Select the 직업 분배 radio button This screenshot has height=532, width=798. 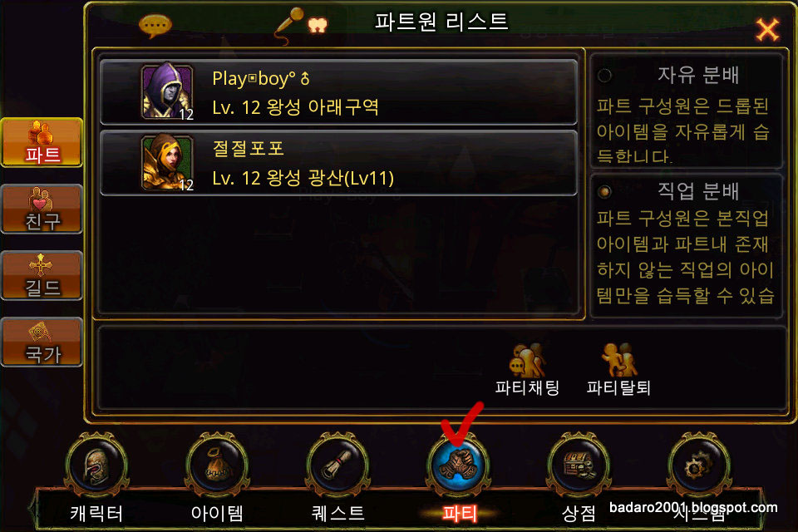[604, 192]
